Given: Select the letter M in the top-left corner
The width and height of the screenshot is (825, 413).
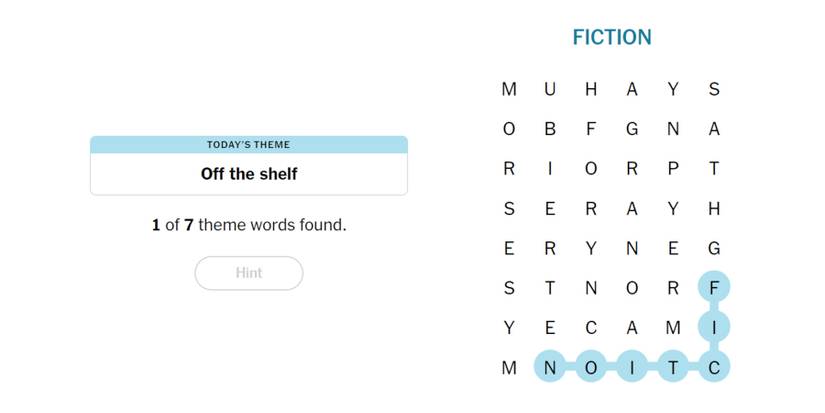Looking at the screenshot, I should point(509,89).
